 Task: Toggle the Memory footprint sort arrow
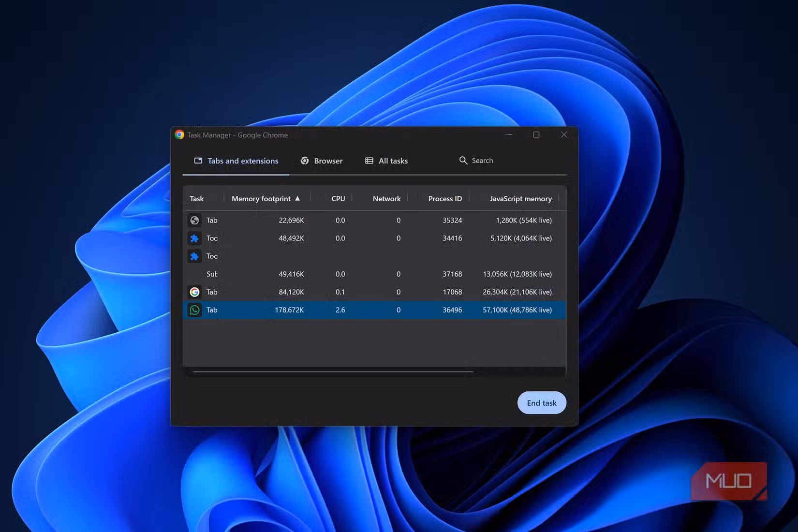click(x=297, y=198)
